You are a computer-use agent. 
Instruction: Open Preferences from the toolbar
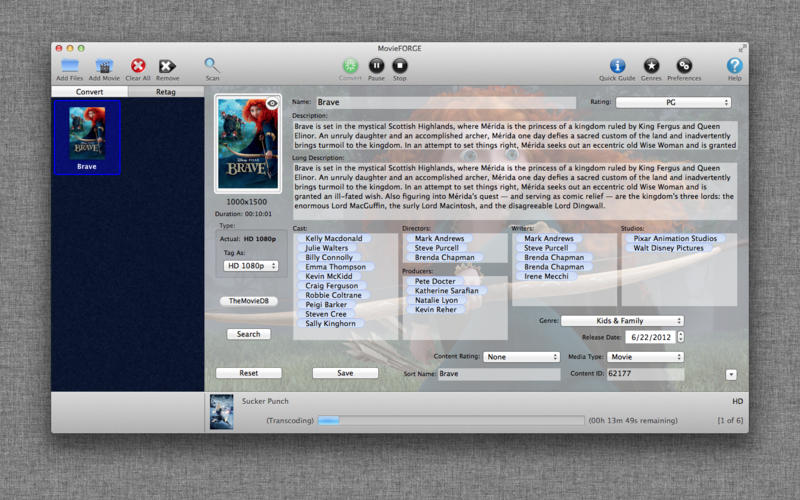[684, 66]
